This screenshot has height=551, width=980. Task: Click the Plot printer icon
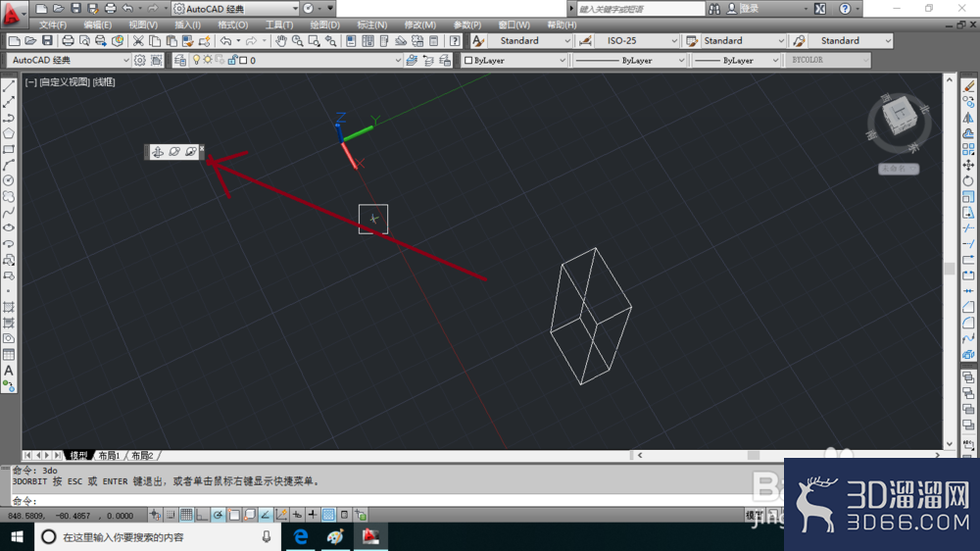pyautogui.click(x=68, y=41)
